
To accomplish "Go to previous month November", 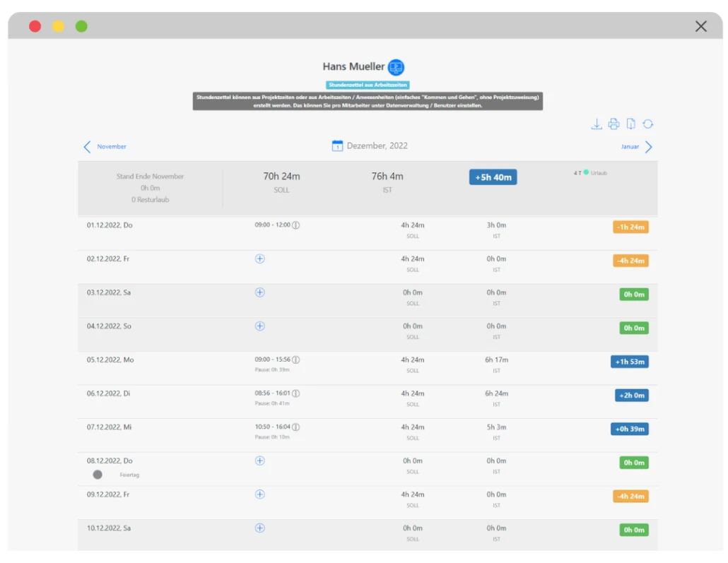I will point(112,147).
